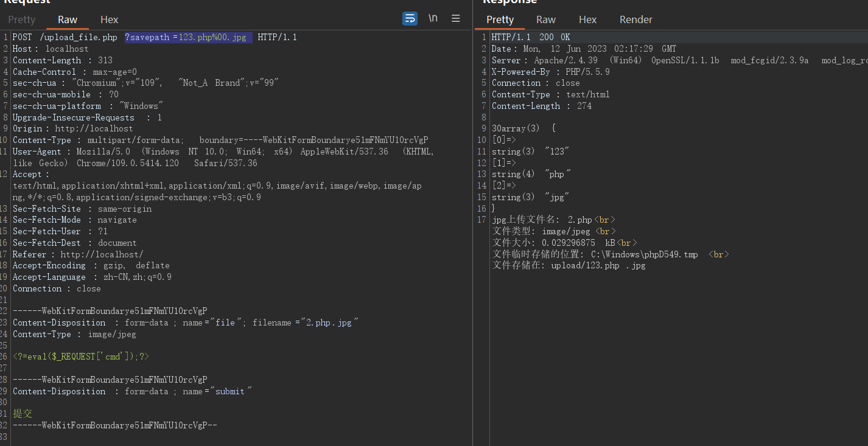Click the Sec-Fetch-Dest: document header
Viewport: 868px width, 446px height.
[75, 243]
